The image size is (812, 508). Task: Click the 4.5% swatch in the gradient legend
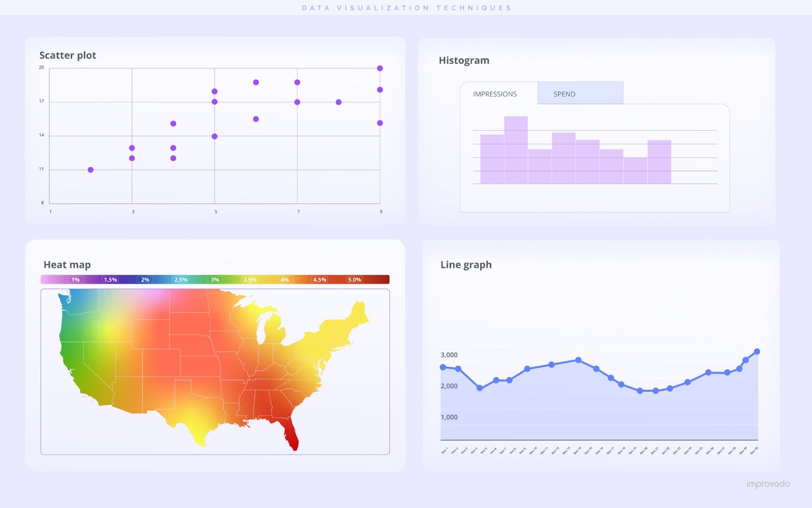click(x=319, y=279)
